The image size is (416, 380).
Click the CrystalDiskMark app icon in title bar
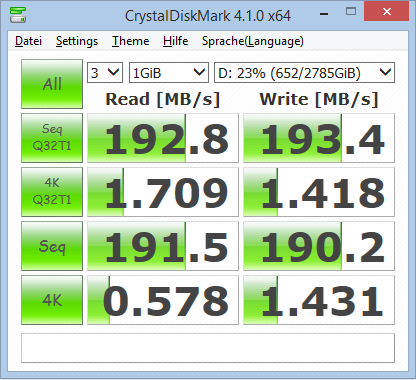18,15
